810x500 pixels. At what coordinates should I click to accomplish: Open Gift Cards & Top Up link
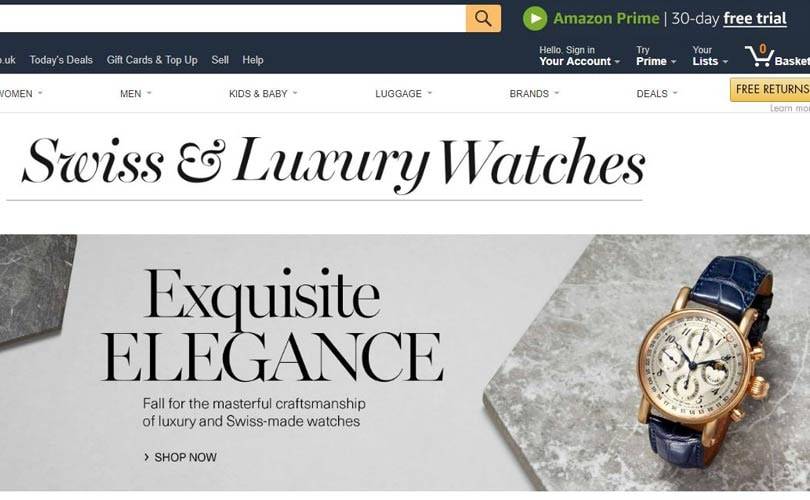(152, 60)
